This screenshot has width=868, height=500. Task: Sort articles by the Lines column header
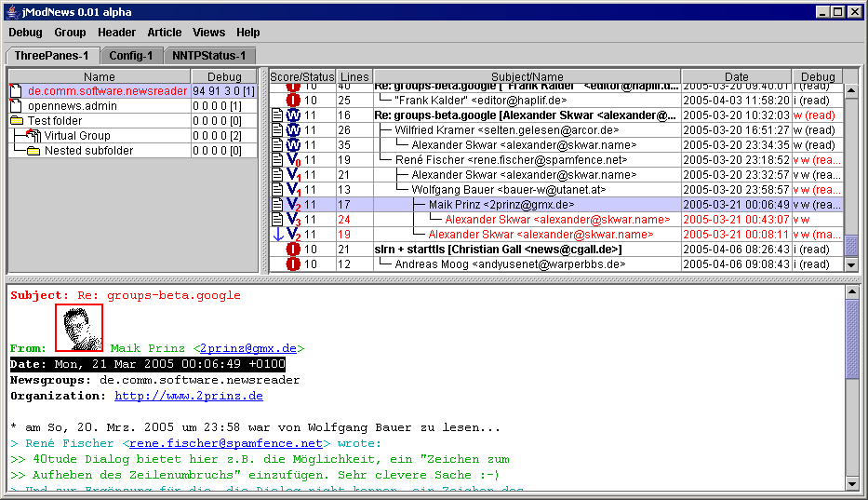(354, 77)
